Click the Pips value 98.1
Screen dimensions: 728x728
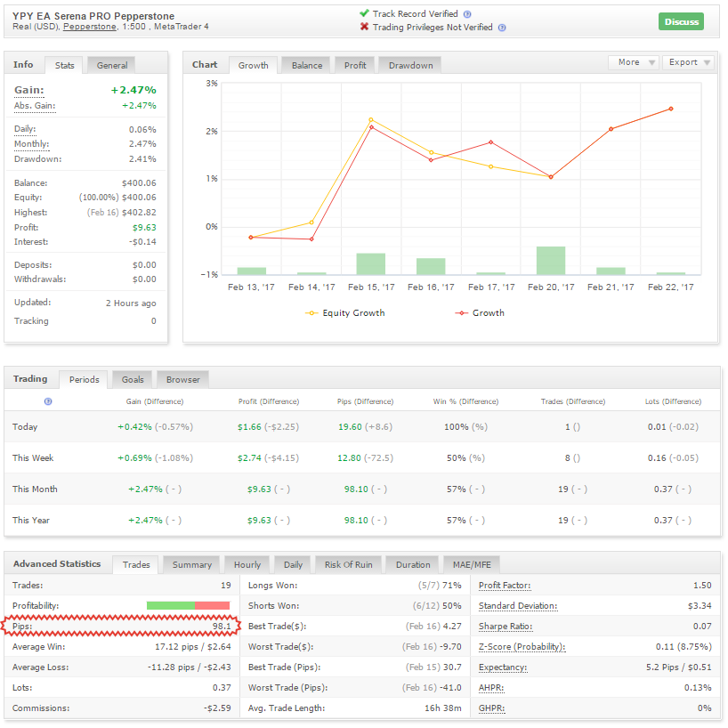coord(222,627)
